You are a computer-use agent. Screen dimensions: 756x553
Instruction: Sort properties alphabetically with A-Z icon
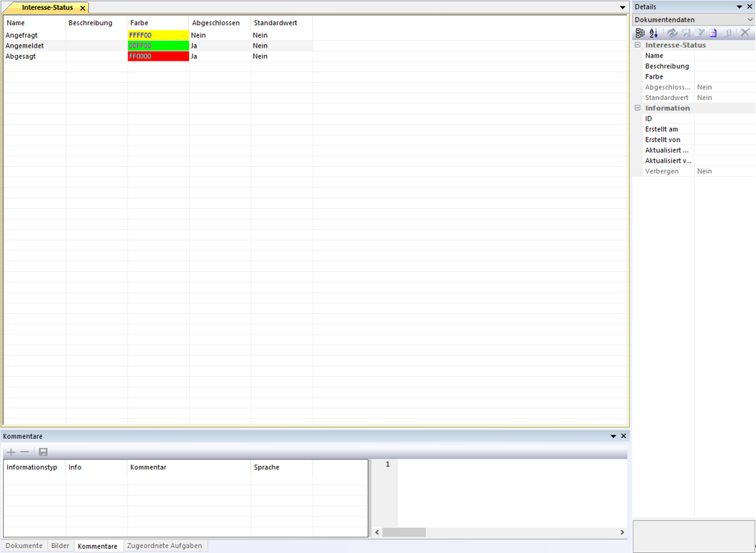click(653, 33)
